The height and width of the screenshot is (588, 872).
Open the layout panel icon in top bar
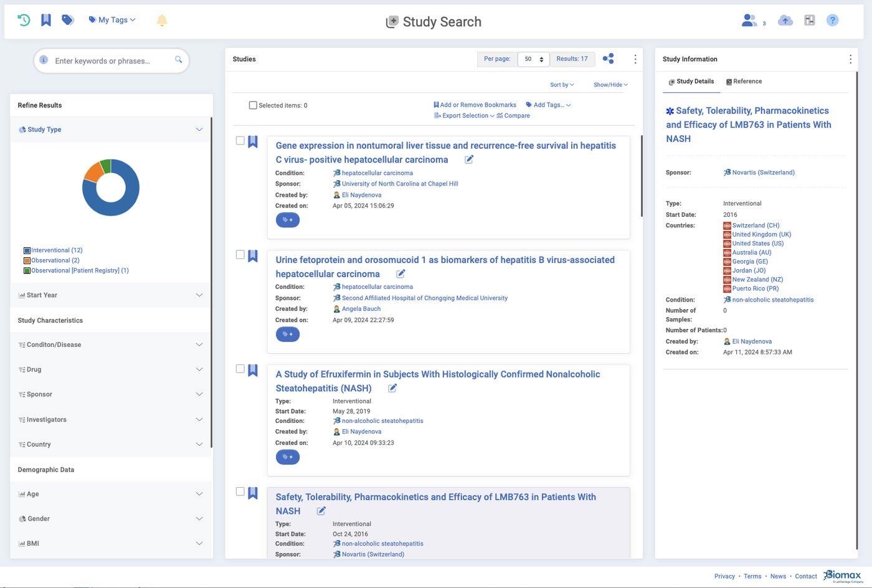810,21
